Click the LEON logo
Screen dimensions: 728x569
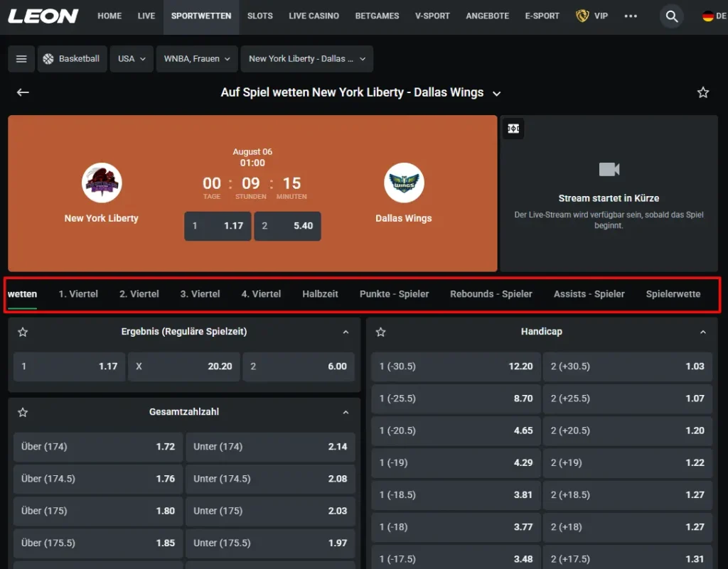[43, 16]
